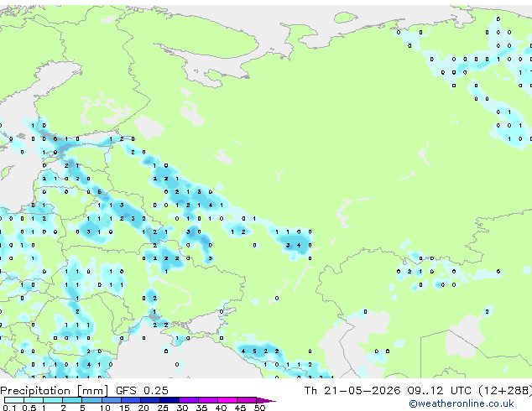Click the 'Th 21-05-2026' forecast date text

point(352,391)
